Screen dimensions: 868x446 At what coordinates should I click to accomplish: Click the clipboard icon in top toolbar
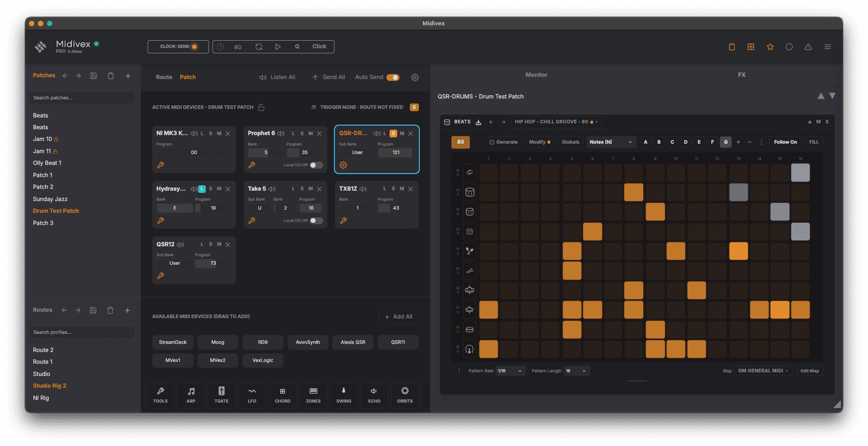click(x=732, y=47)
